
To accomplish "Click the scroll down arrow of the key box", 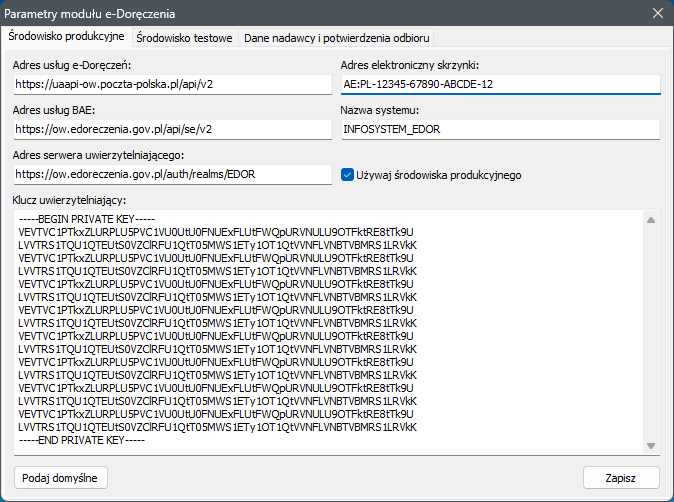I will point(650,446).
